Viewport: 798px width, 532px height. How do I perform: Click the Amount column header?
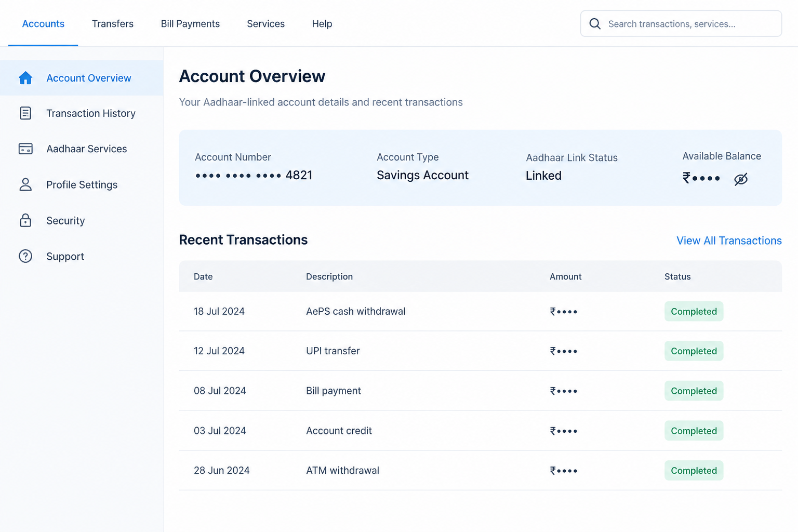point(565,276)
